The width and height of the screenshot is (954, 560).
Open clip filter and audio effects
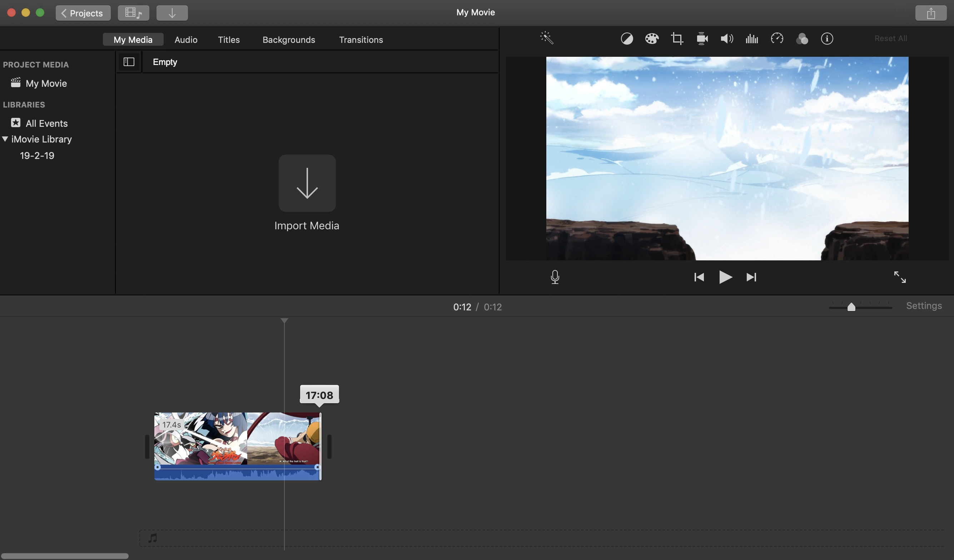point(802,39)
